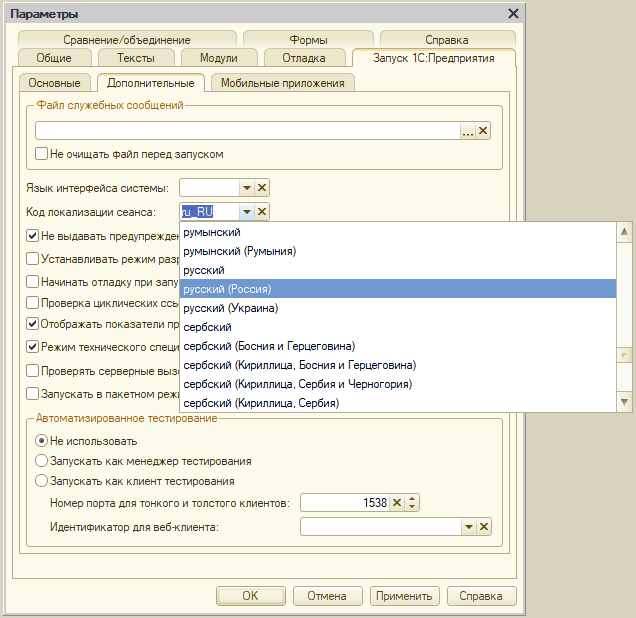Screen dimensions: 636x618
Task: Focus the ru_RU locale code field
Action: [x=210, y=212]
